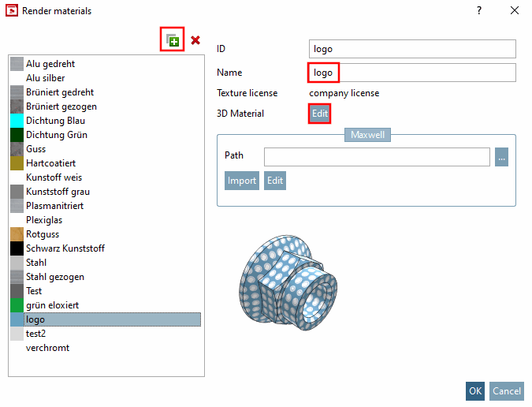Select Guss material

click(106, 149)
